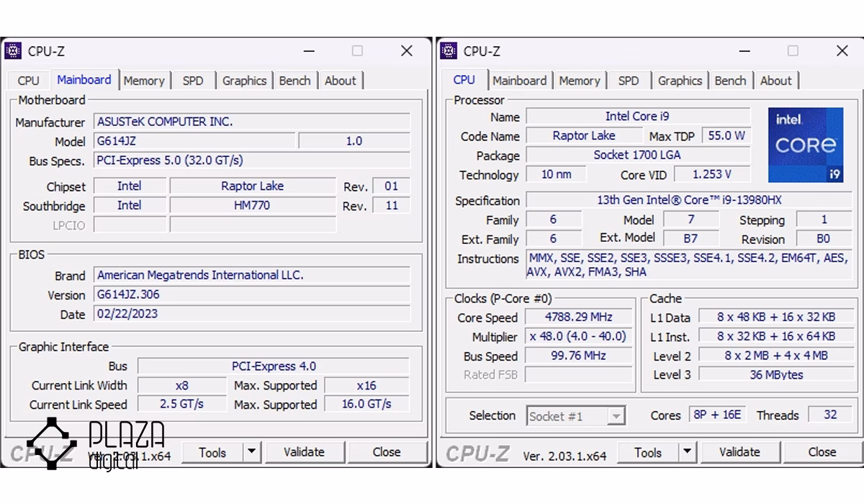Click CPU-Z app icon in left window title bar

[13, 50]
